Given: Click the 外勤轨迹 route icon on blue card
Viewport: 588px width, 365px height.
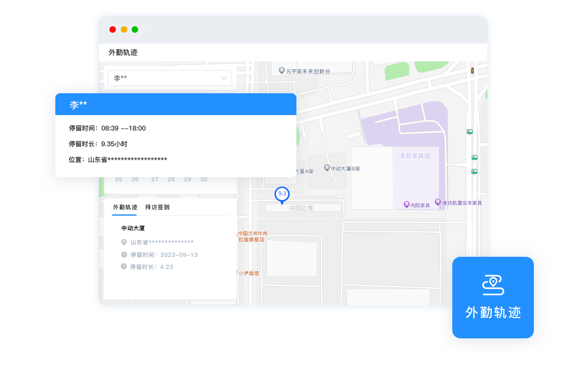Looking at the screenshot, I should click(x=493, y=285).
